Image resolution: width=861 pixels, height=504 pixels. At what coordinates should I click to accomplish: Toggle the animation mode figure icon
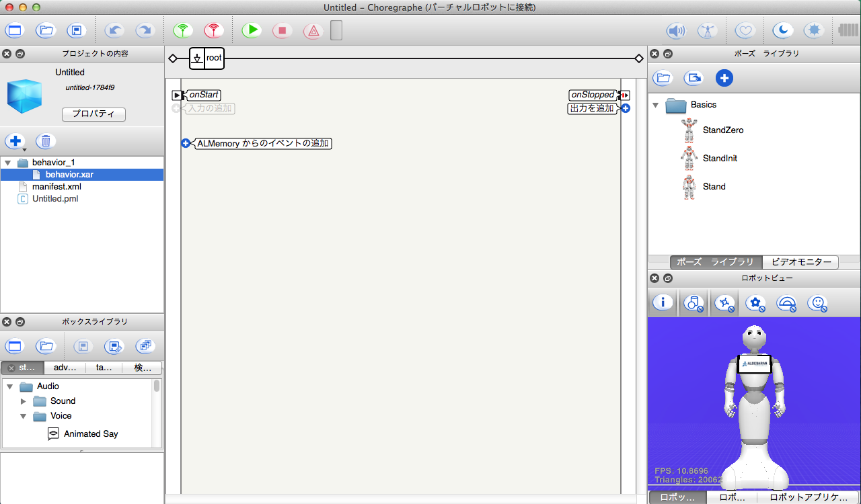(707, 30)
